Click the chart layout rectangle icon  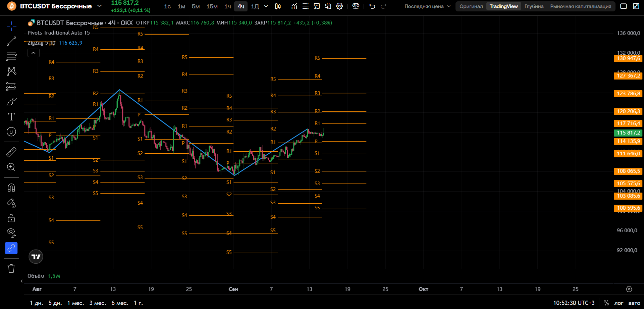pos(624,6)
